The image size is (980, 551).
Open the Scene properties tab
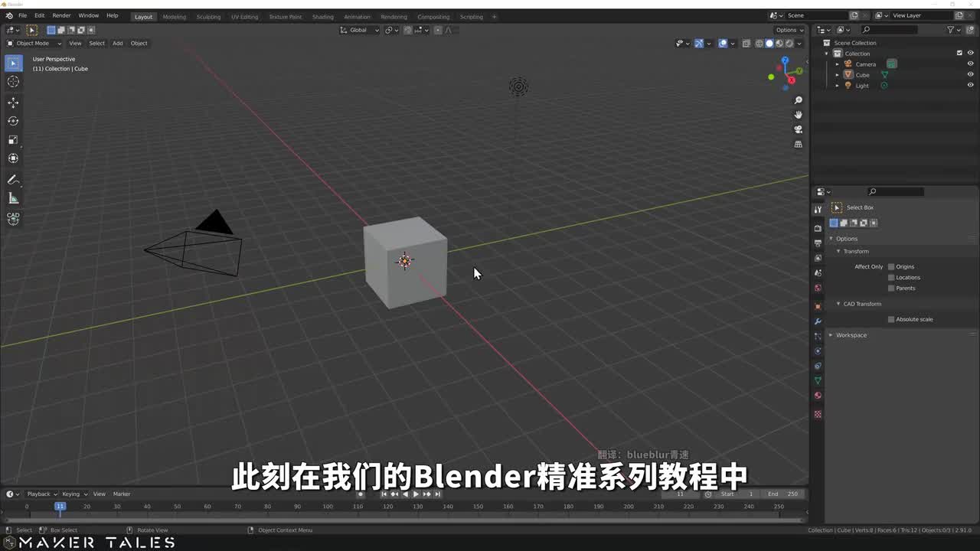[x=818, y=273]
